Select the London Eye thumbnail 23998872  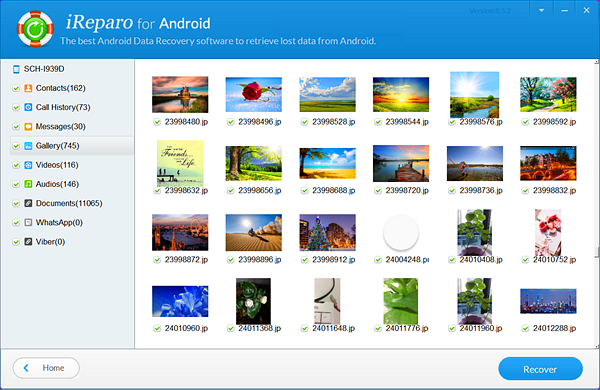click(x=180, y=232)
